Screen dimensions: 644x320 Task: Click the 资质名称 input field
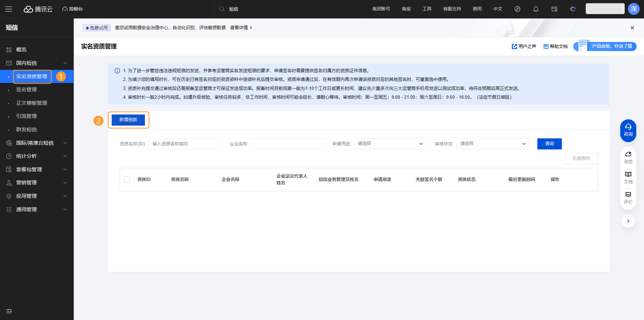pyautogui.click(x=185, y=144)
